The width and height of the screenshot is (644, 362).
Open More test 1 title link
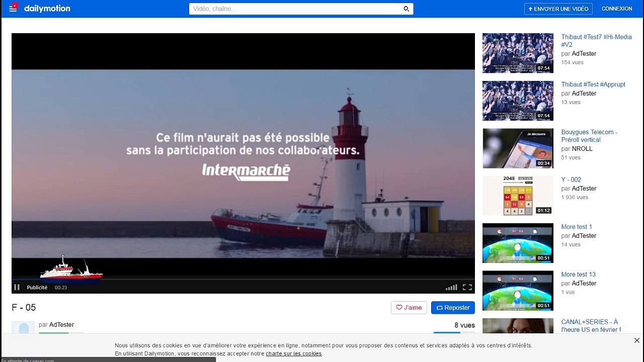click(577, 227)
